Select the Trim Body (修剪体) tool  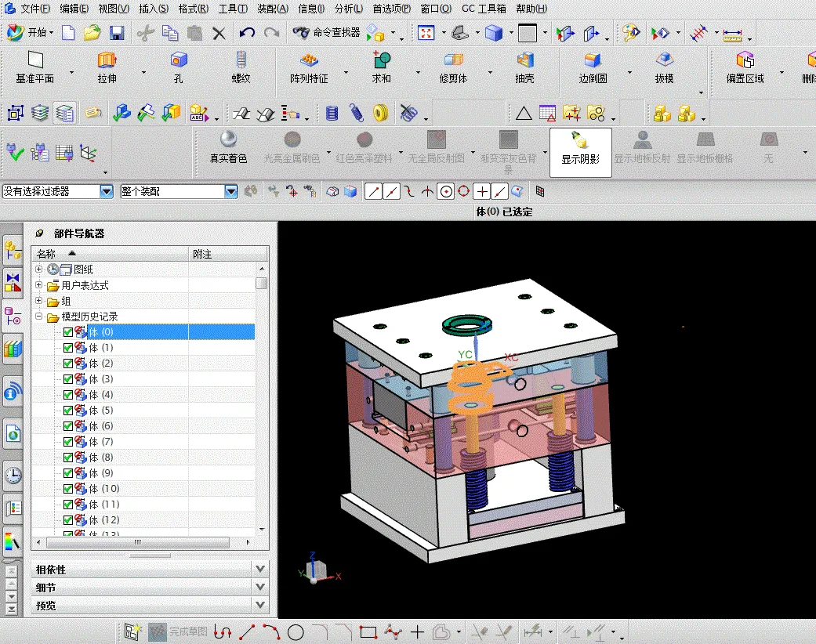(x=453, y=67)
